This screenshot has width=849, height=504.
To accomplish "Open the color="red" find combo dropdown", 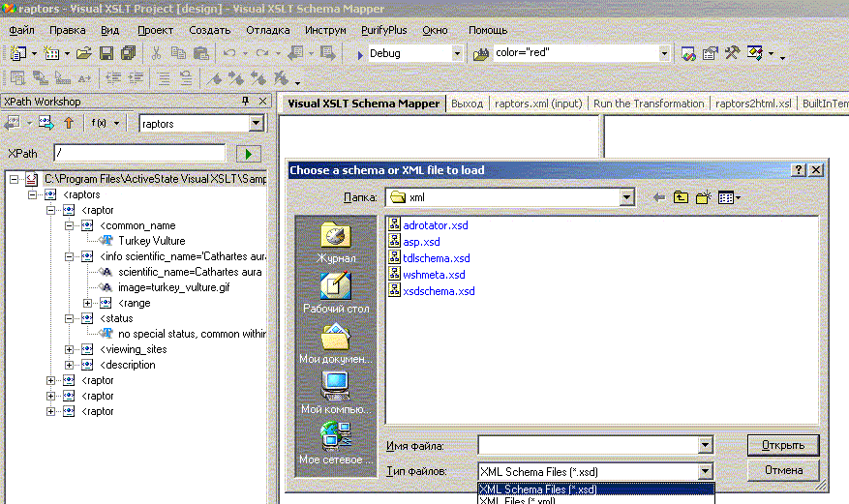I will (x=664, y=53).
